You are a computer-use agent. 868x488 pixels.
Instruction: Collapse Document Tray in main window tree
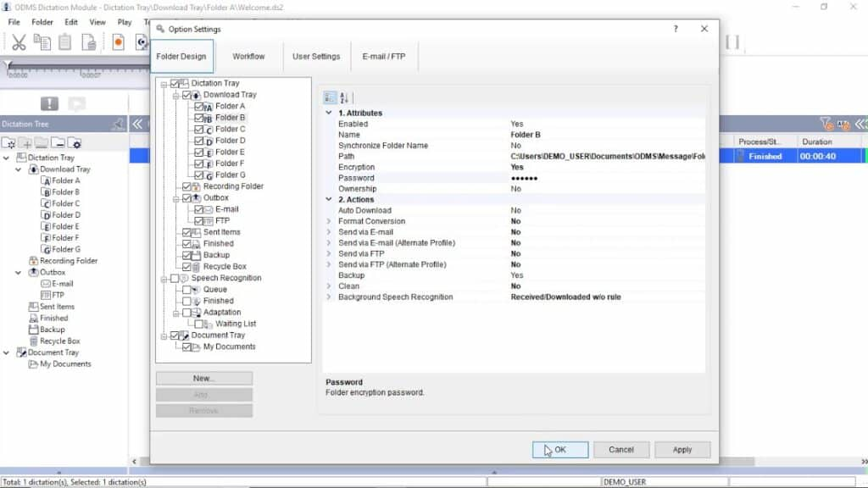(x=6, y=352)
